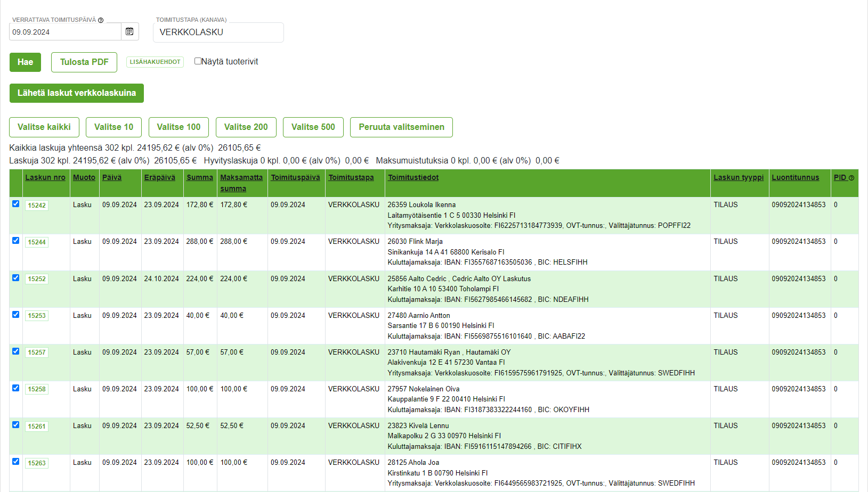Image resolution: width=868 pixels, height=492 pixels.
Task: Uncheck invoice 15242 row checkbox
Action: point(16,204)
